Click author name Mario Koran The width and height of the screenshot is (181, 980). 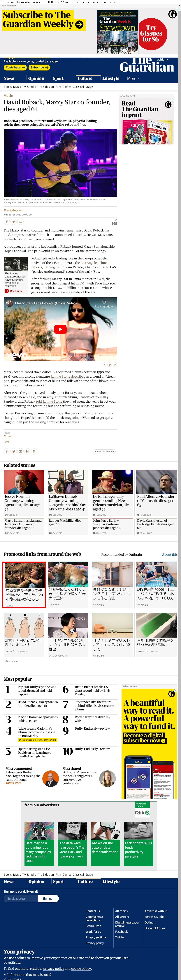13,210
